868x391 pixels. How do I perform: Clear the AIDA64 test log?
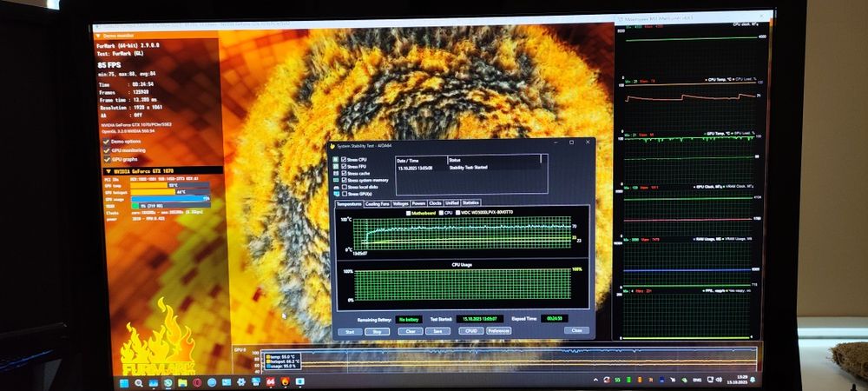click(411, 332)
